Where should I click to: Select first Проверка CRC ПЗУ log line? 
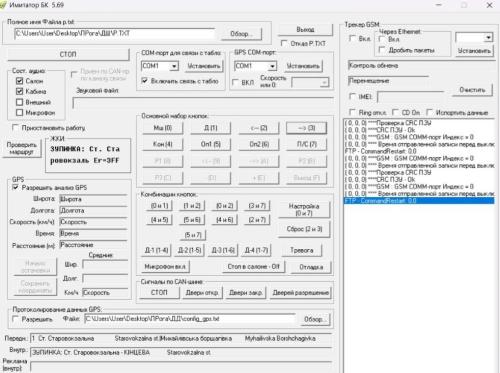tap(419, 123)
